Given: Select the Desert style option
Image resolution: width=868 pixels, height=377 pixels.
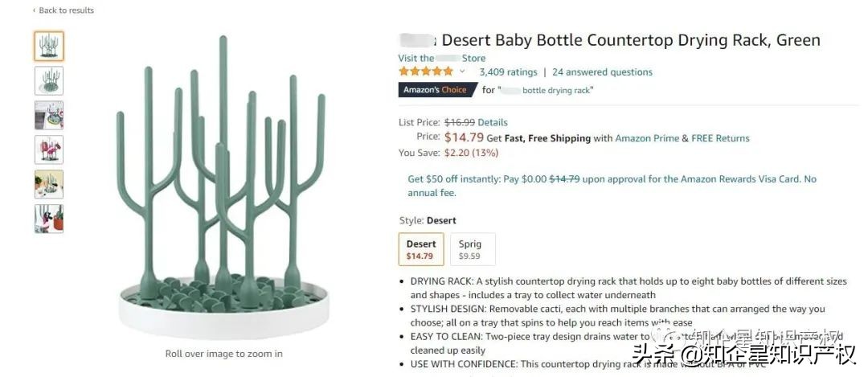Looking at the screenshot, I should point(420,249).
